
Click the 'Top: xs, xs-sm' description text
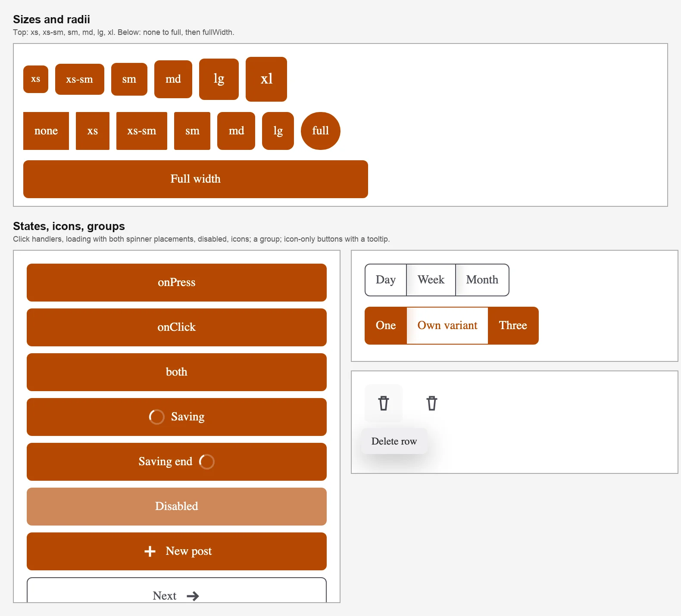pyautogui.click(x=124, y=32)
